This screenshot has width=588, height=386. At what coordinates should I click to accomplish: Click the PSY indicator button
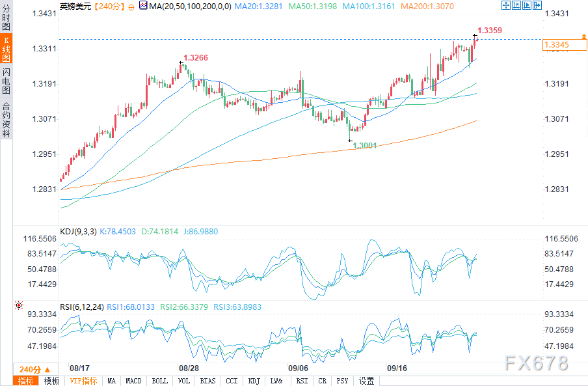tap(343, 381)
